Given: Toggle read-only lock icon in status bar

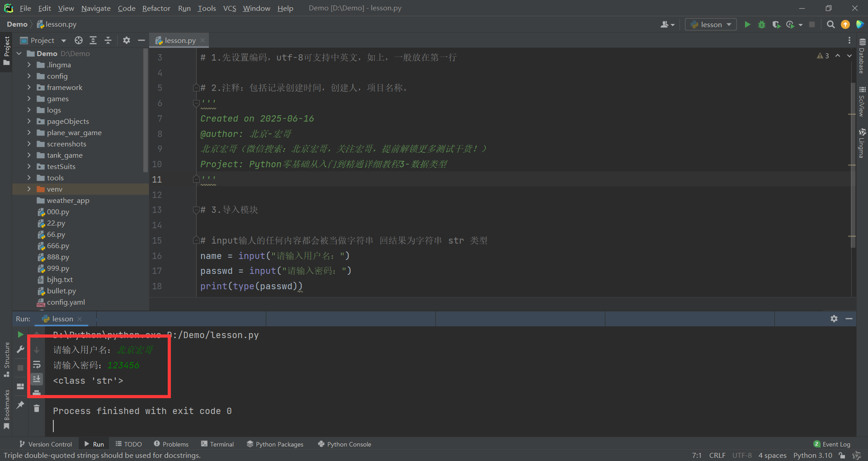Looking at the screenshot, I should click(842, 455).
